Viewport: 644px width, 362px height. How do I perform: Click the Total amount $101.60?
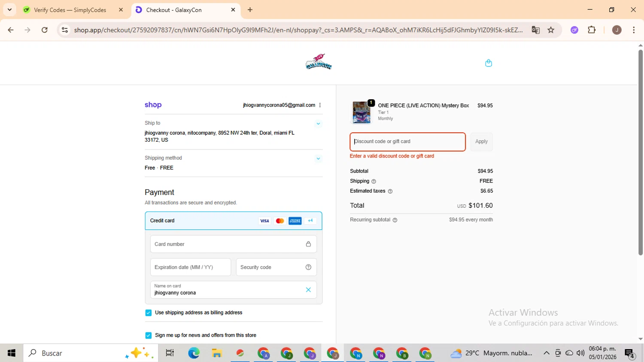point(480,206)
